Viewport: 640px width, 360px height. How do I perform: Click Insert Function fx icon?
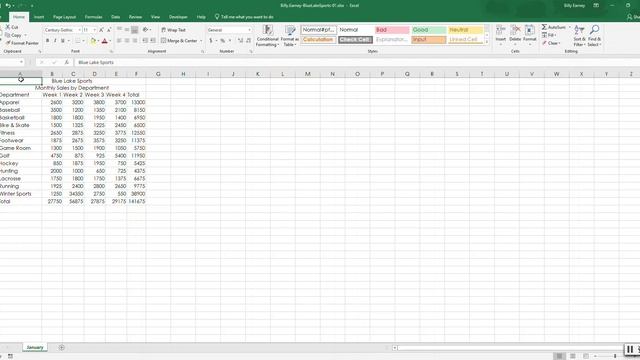tap(67, 62)
